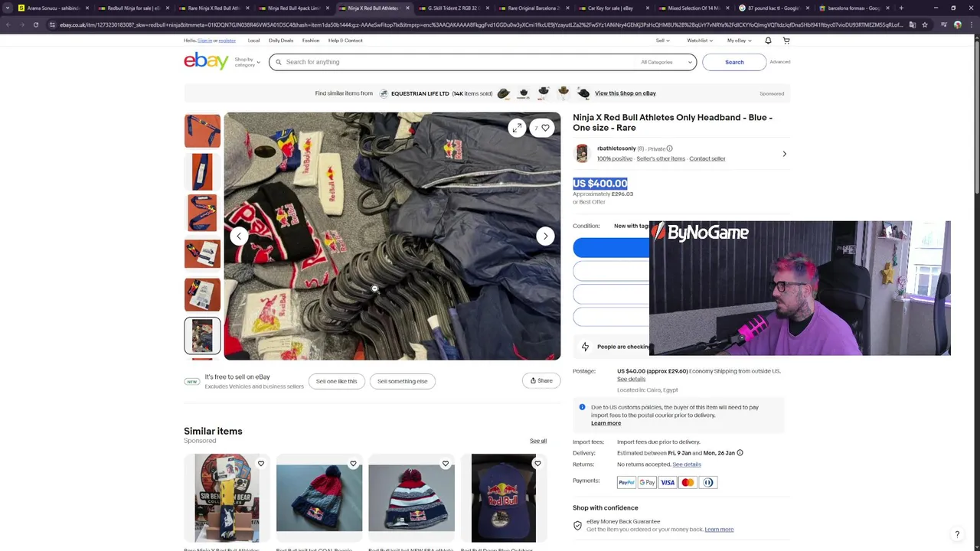The width and height of the screenshot is (980, 551).
Task: Switch to Ninja Red Bull 4pack tab
Action: (293, 8)
